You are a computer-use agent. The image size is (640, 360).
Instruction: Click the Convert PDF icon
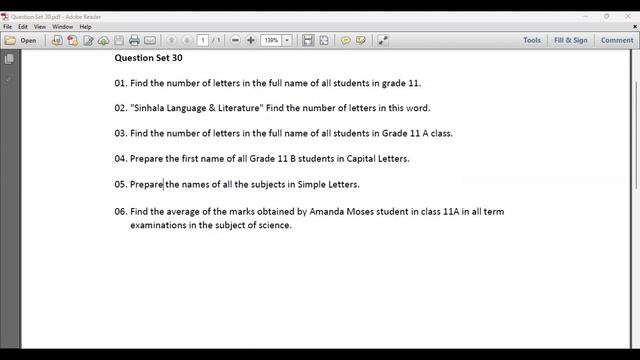click(x=73, y=40)
